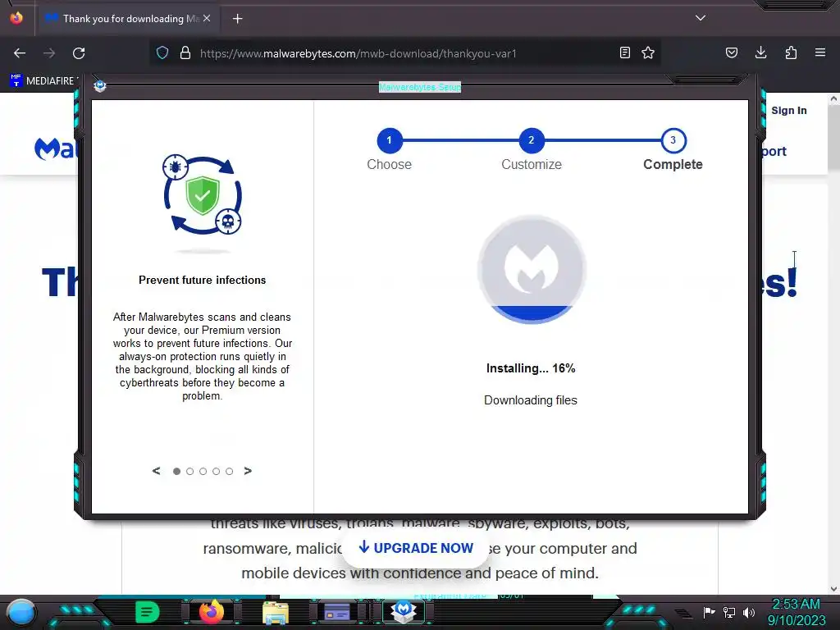Show next slide with right arrow

tap(248, 471)
